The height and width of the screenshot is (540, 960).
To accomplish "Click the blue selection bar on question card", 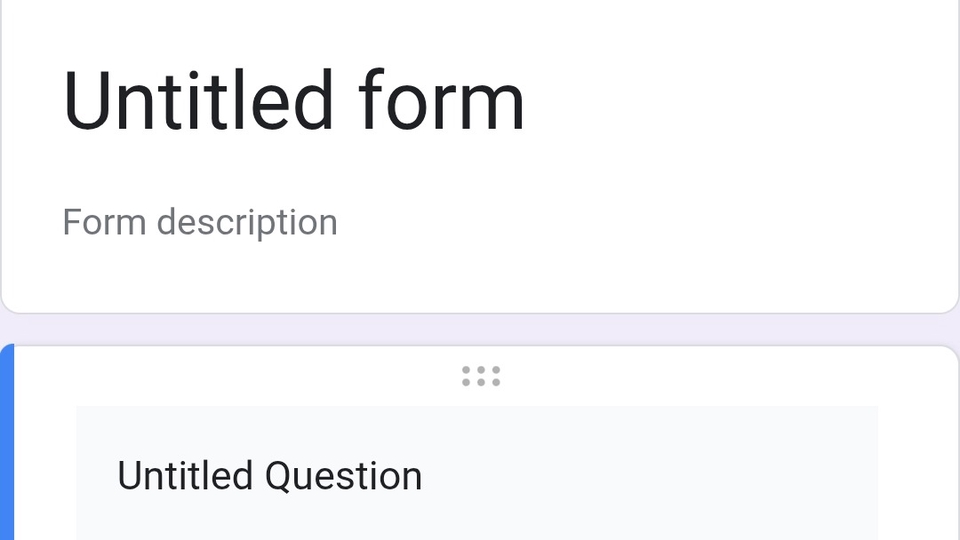I will [x=7, y=445].
